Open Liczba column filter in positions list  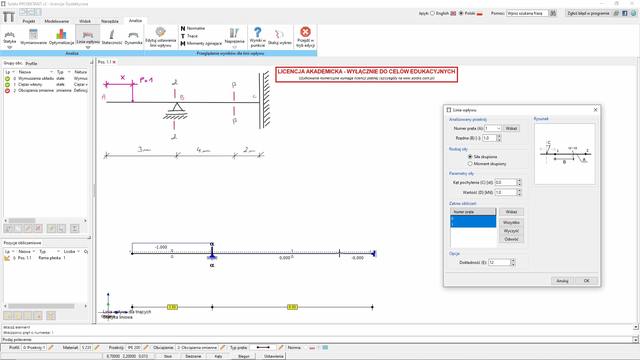[79, 252]
